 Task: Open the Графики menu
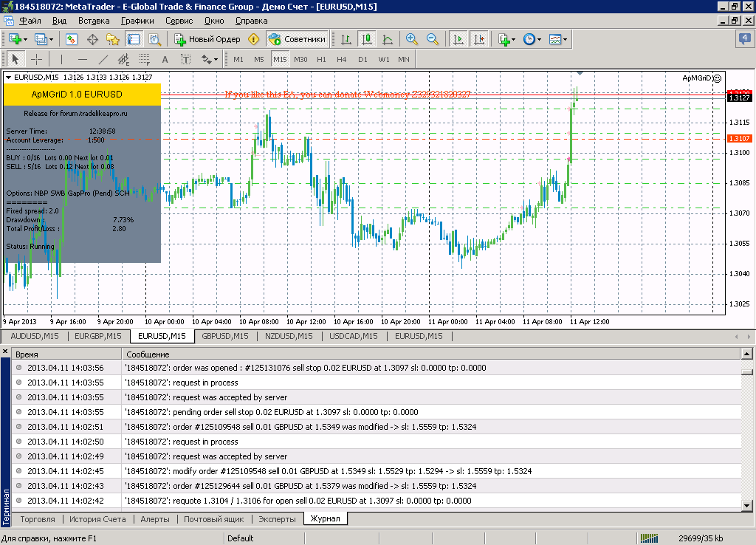(137, 21)
